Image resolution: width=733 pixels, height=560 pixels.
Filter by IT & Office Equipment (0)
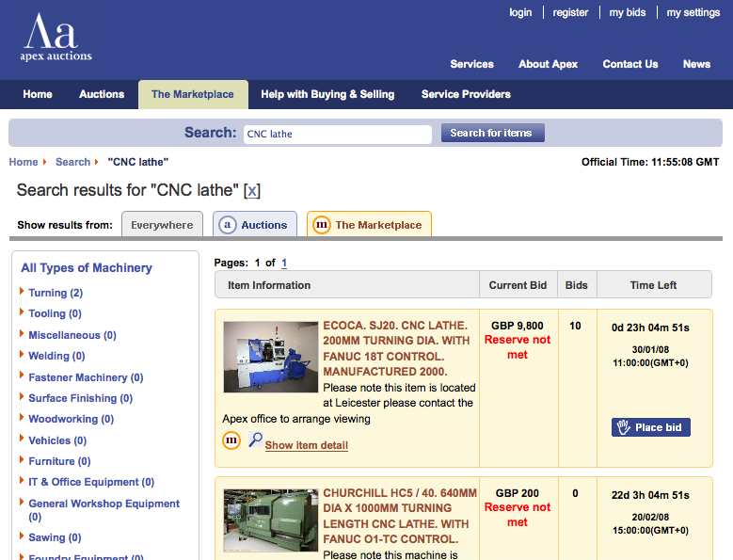coord(91,482)
